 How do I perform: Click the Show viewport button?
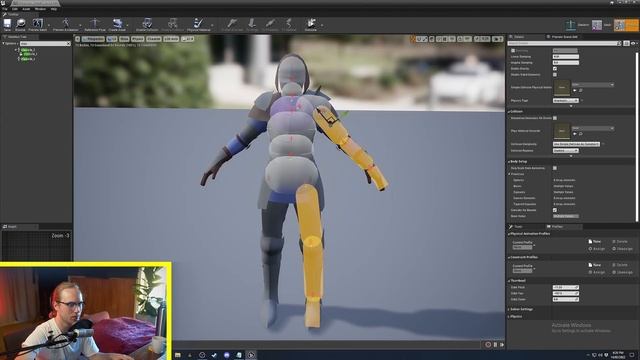coord(124,39)
